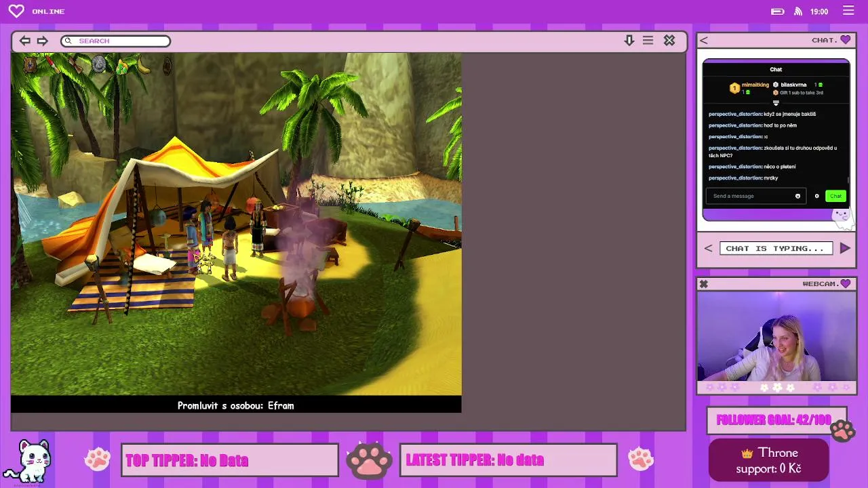Screen dimensions: 868x488
Task: Select the shield badge inventory item
Action: tap(29, 64)
